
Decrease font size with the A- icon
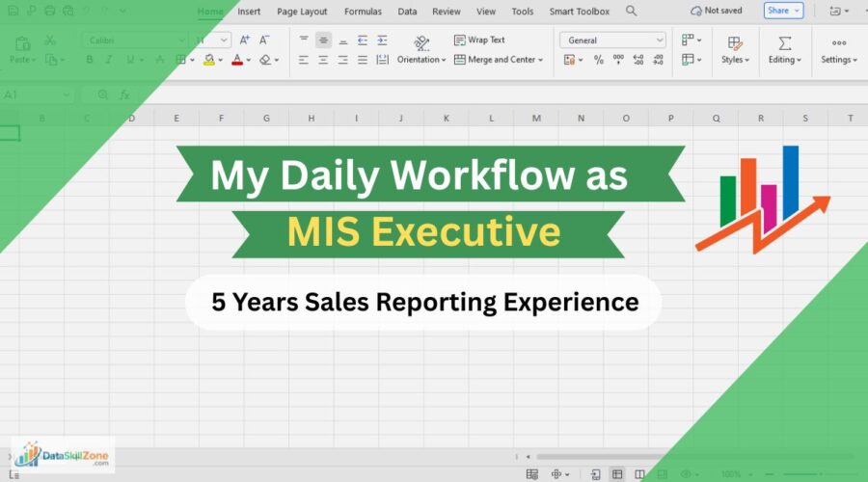[264, 40]
